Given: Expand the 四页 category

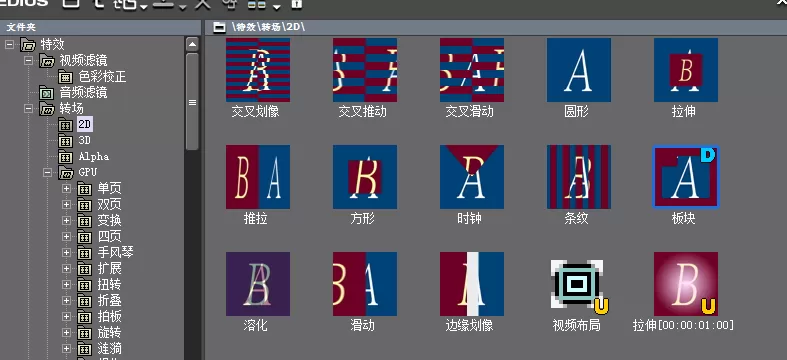Looking at the screenshot, I should click(66, 236).
